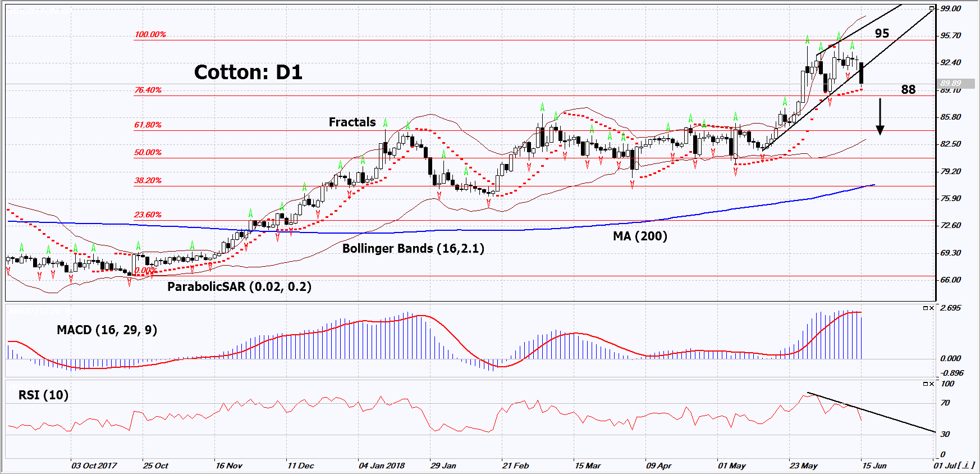This screenshot has height=474, width=980.
Task: Maximize the RSI indicator panel
Action: [926, 384]
